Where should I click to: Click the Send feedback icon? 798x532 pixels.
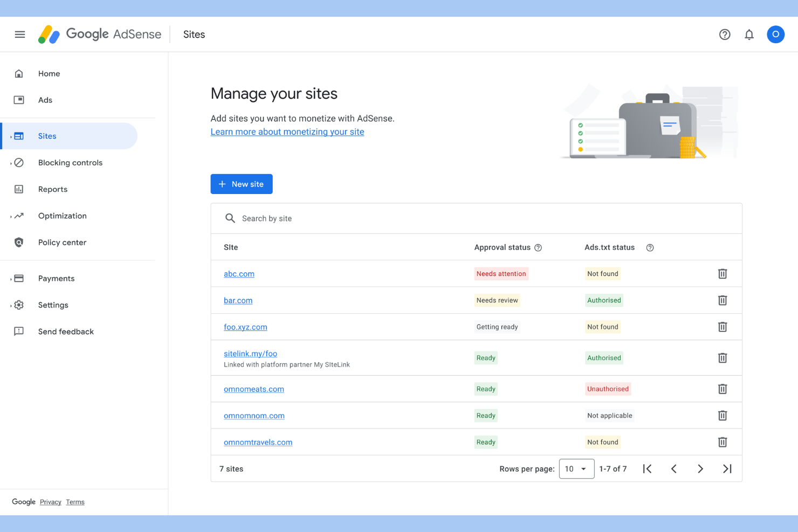[19, 331]
